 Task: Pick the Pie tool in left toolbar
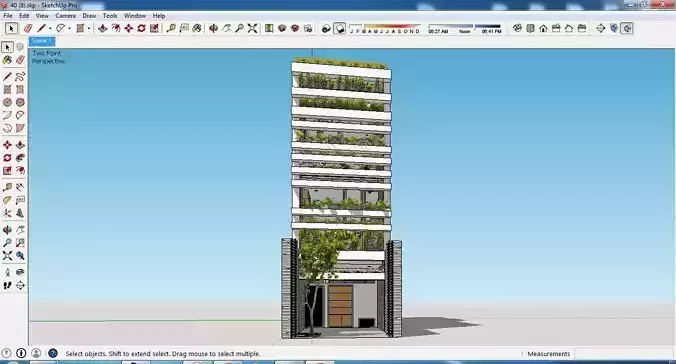(x=20, y=129)
